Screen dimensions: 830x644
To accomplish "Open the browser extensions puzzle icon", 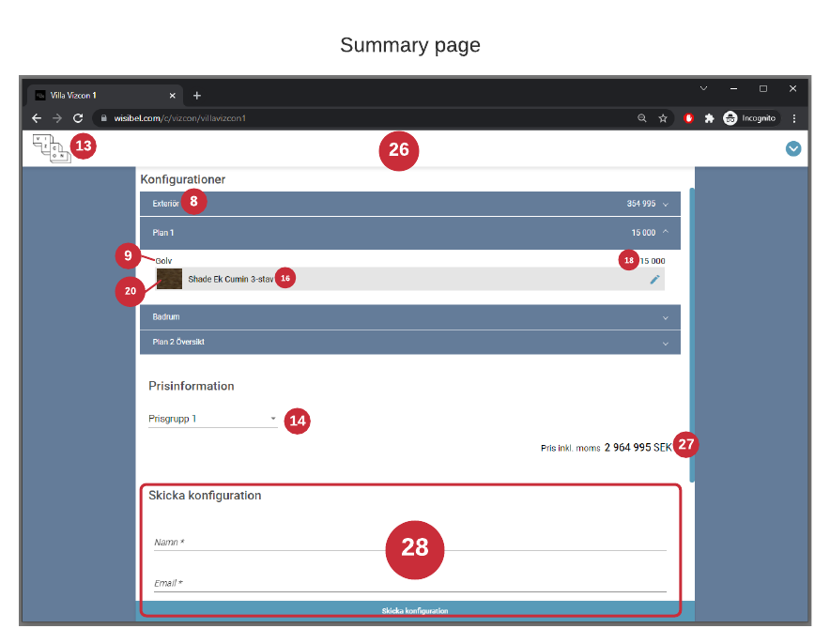I will 709,118.
